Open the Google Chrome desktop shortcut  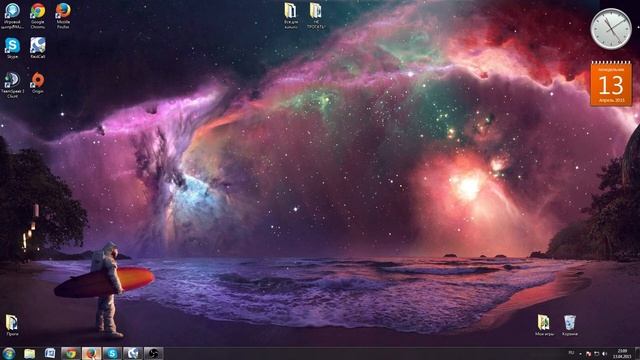coord(38,16)
